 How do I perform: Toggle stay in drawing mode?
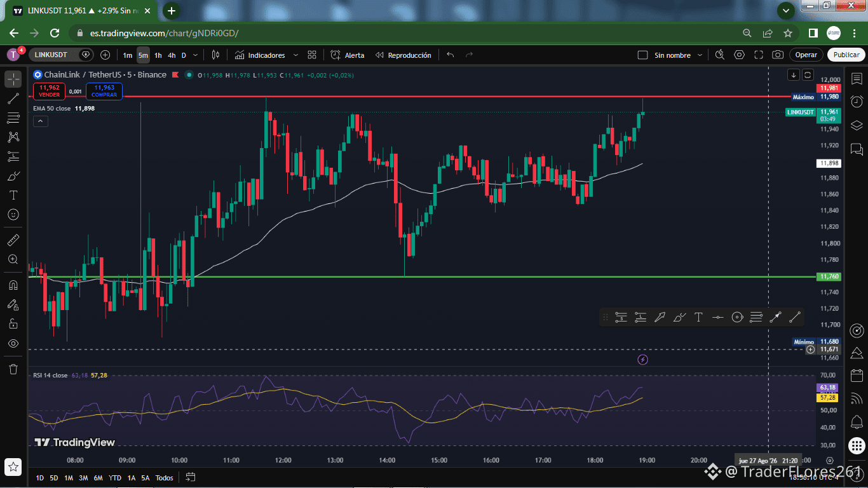[13, 304]
